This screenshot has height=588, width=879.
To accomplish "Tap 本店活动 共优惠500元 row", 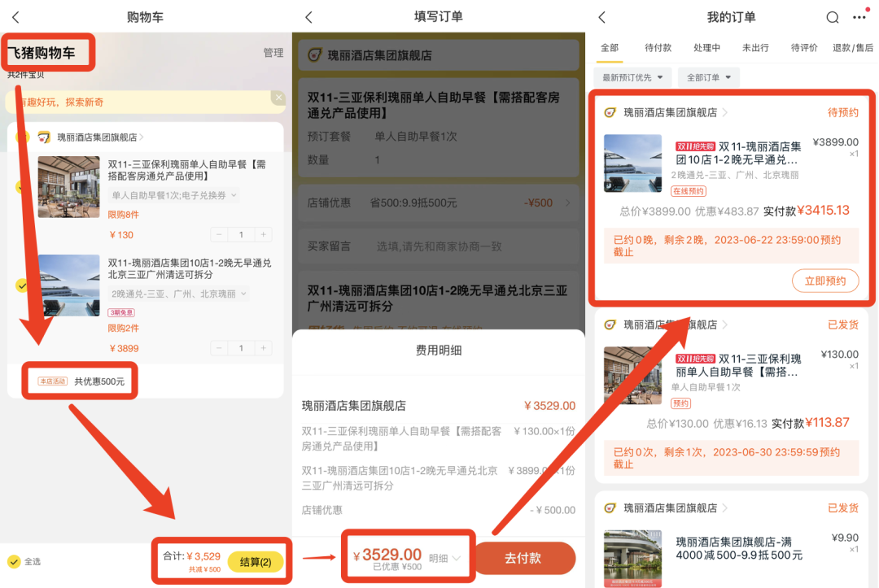I will coord(81,381).
